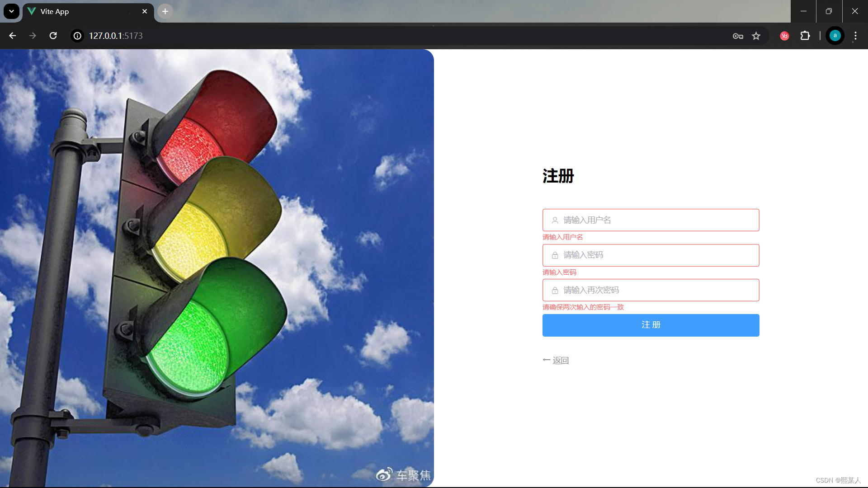The height and width of the screenshot is (488, 868).
Task: Click the lock icon in the password field
Action: point(555,255)
